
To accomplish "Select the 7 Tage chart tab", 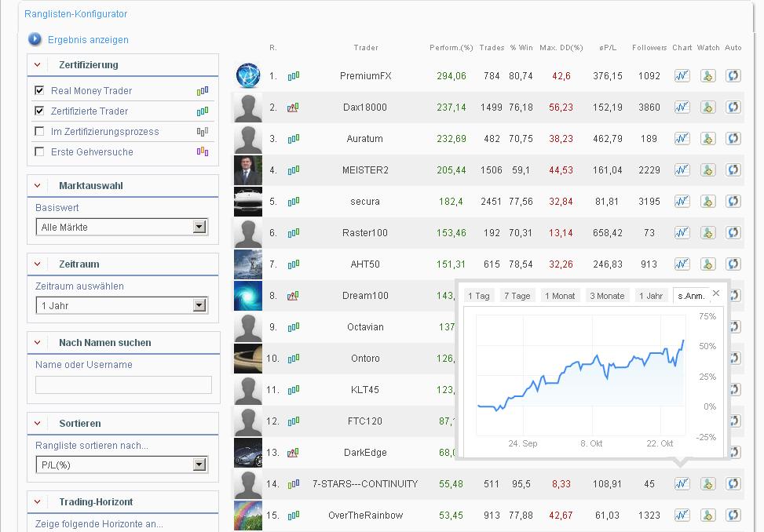I will click(517, 296).
